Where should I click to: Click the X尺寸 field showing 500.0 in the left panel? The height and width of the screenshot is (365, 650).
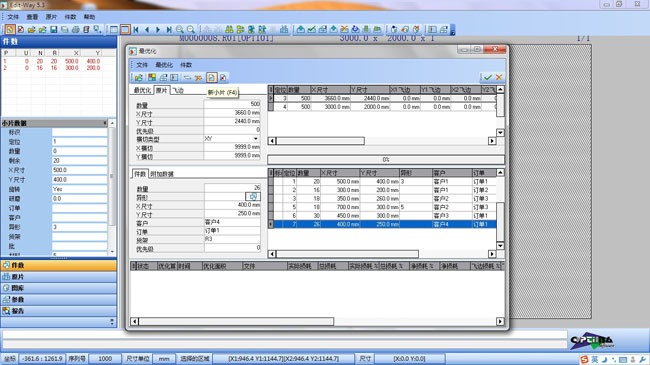tap(80, 170)
